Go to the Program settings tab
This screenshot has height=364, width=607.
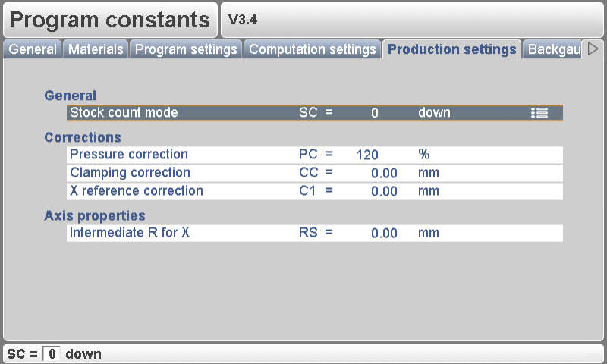(x=187, y=49)
